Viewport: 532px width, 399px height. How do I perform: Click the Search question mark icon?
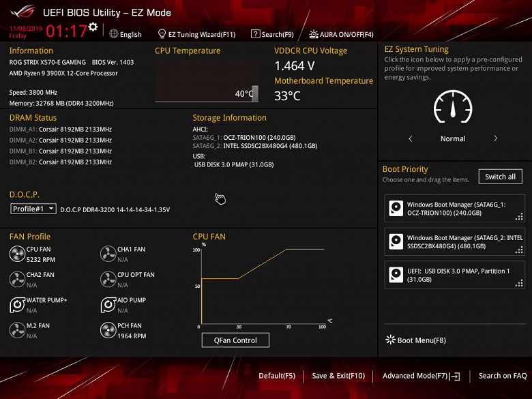pos(255,34)
